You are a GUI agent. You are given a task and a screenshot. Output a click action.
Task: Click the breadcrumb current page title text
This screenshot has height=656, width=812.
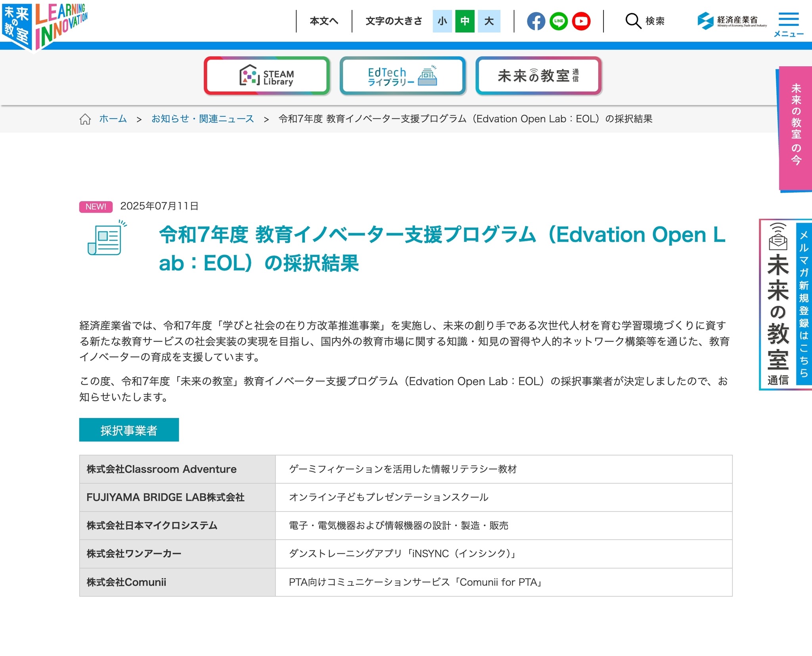coord(465,119)
